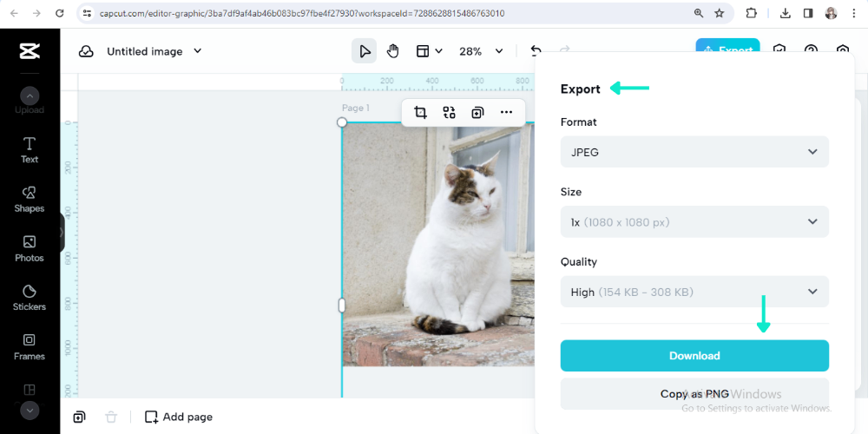Open the more options ellipsis menu
The width and height of the screenshot is (868, 434).
coord(506,112)
